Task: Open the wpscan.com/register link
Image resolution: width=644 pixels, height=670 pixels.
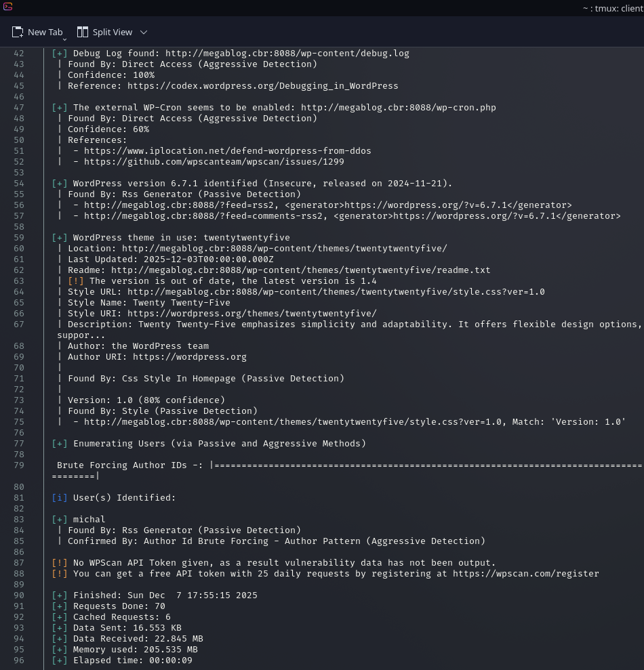Action: point(526,574)
